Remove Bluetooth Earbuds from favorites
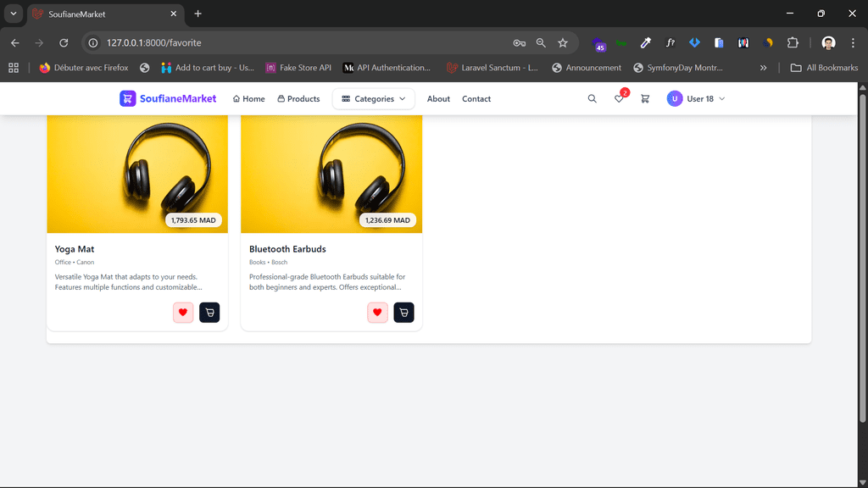Image resolution: width=868 pixels, height=488 pixels. point(377,312)
